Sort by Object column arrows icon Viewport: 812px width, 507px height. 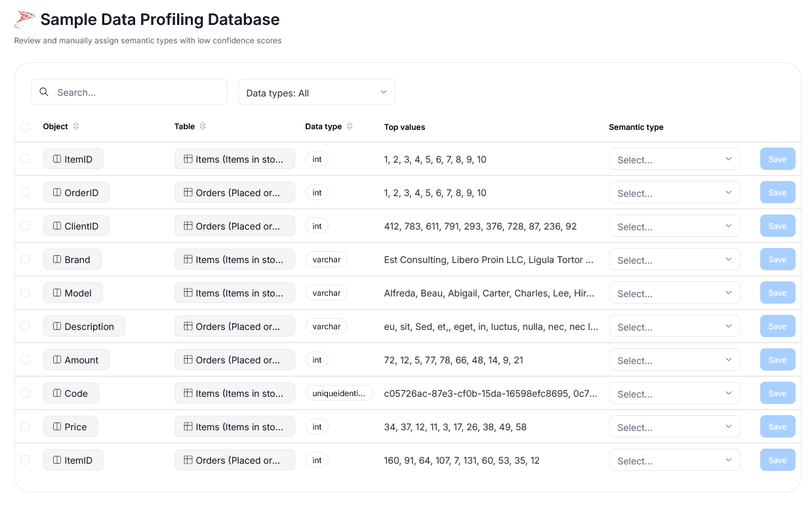point(76,126)
